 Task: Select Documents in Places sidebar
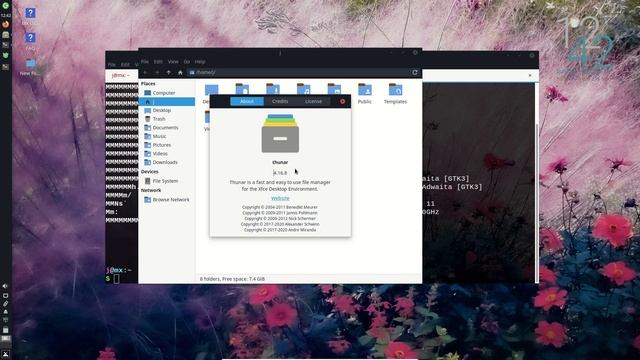167,128
